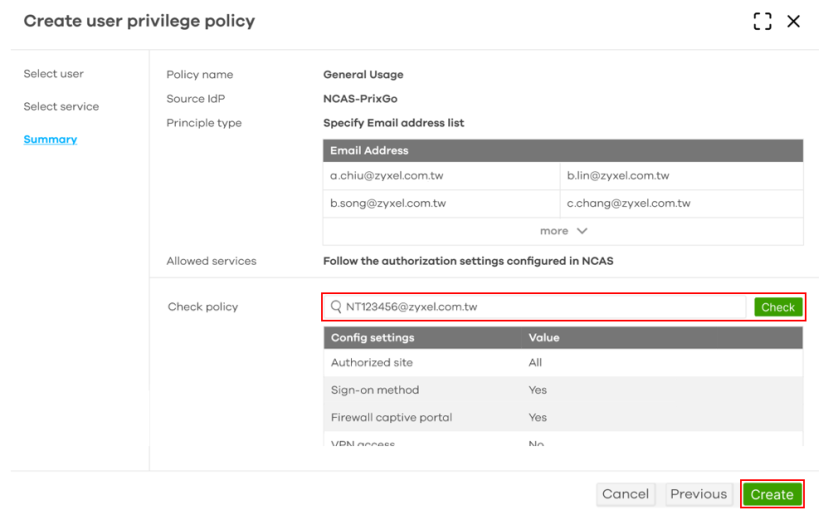Focus the Check policy email input field
The width and height of the screenshot is (838, 520).
[x=535, y=307]
